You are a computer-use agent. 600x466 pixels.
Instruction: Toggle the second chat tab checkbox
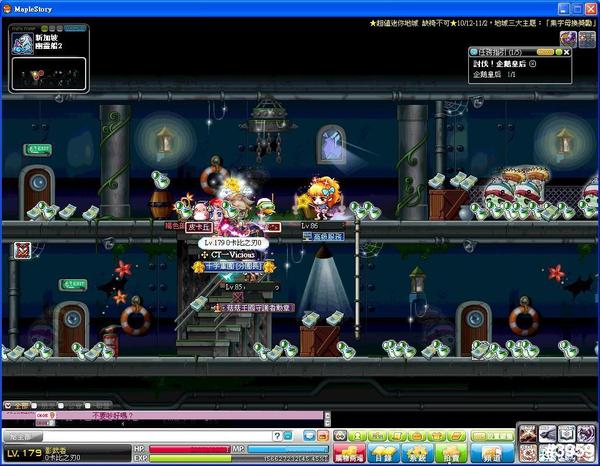pos(34,406)
